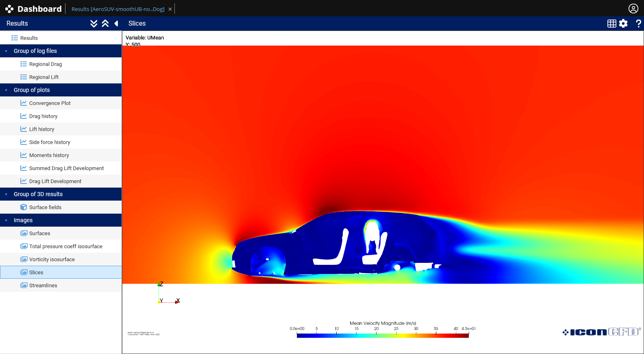Click the Total pressure coeff image icon
This screenshot has height=354, width=644.
tap(24, 246)
